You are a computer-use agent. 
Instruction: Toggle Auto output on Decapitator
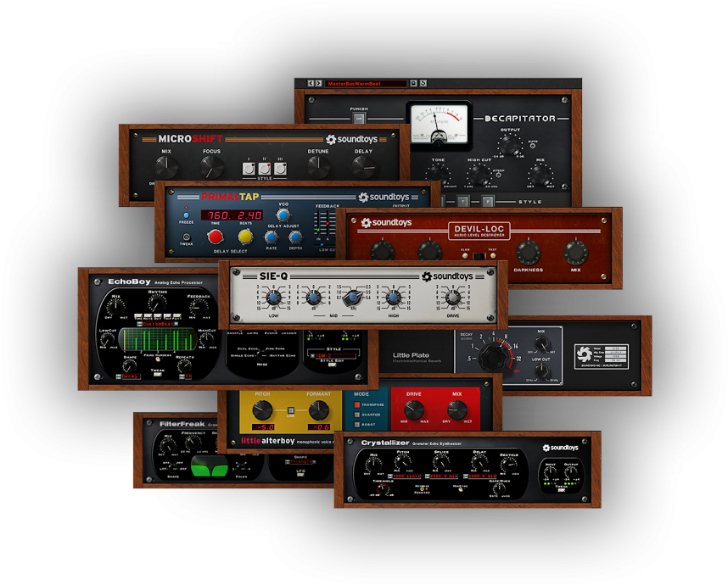(533, 146)
